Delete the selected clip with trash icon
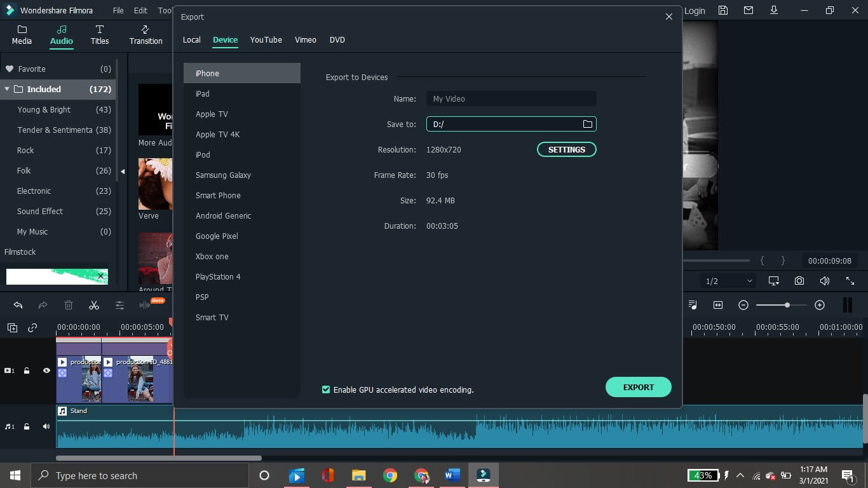The image size is (868, 488). pyautogui.click(x=69, y=305)
